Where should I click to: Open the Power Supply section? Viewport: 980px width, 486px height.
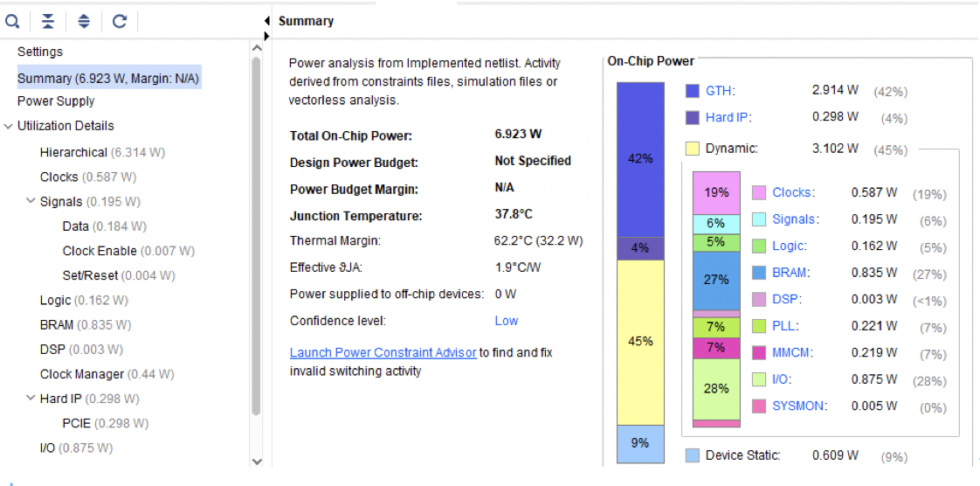coord(56,101)
